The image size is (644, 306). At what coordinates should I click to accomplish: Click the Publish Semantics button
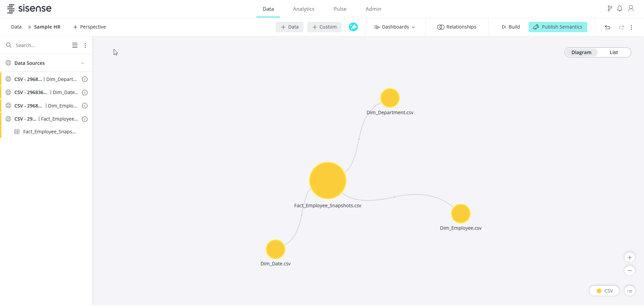(x=558, y=27)
